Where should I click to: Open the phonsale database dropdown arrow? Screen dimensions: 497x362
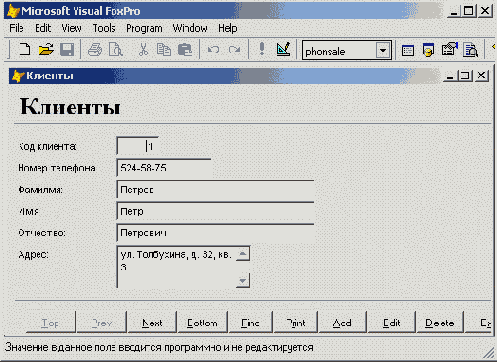point(383,51)
